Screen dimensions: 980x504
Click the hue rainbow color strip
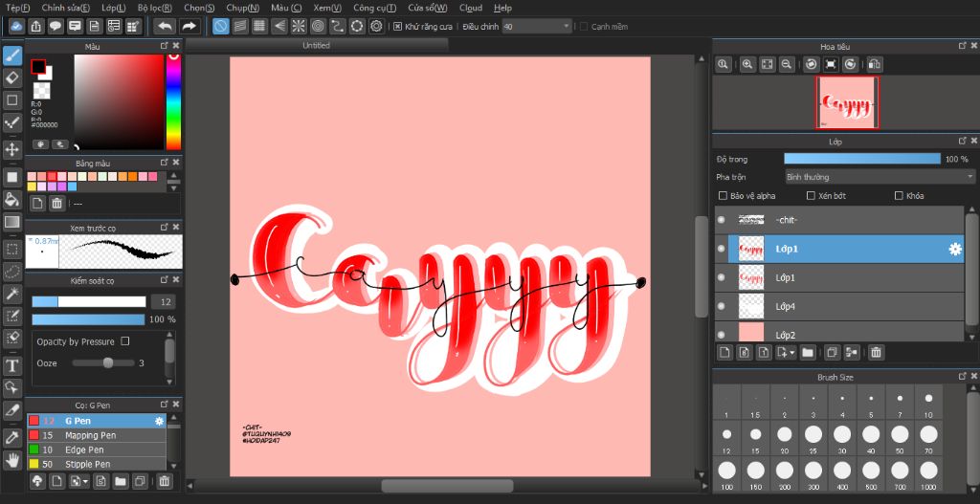click(x=173, y=101)
